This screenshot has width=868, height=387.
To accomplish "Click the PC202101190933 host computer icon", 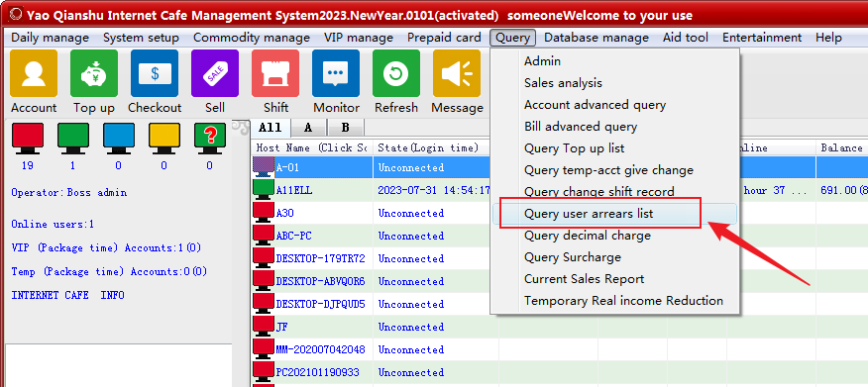I will 264,372.
